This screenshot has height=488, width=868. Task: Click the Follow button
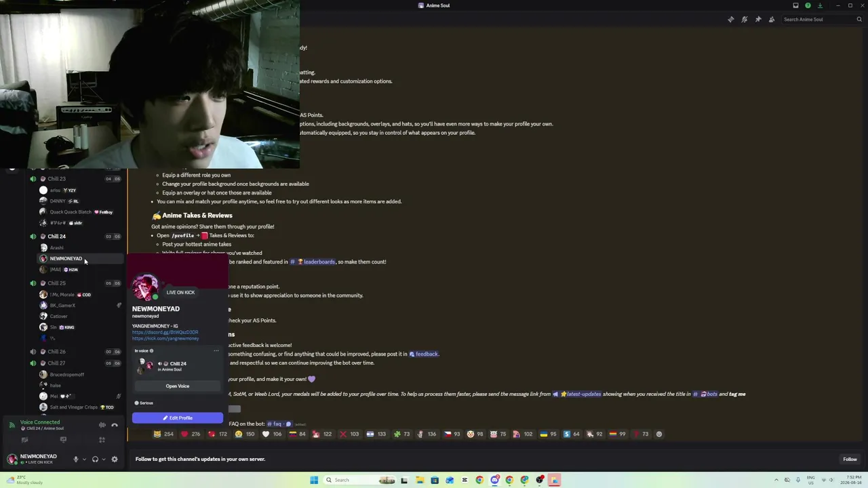850,460
